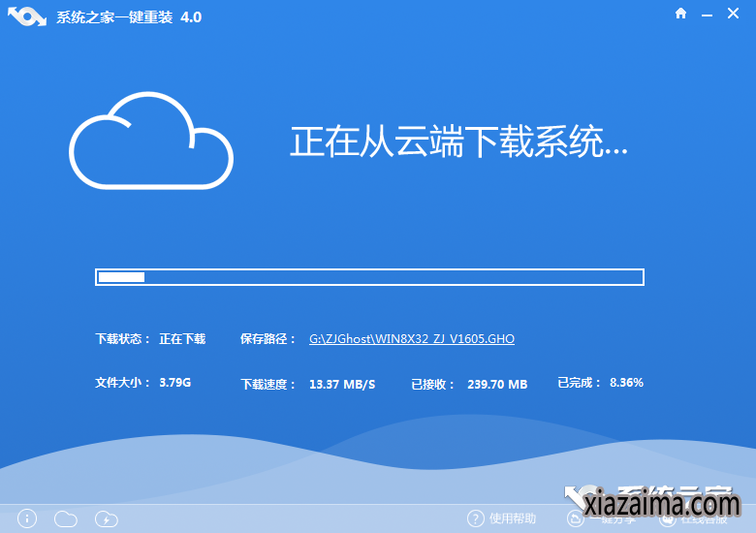Close the 系统之家一键重装 window
Image resolution: width=756 pixels, height=533 pixels.
tap(734, 14)
